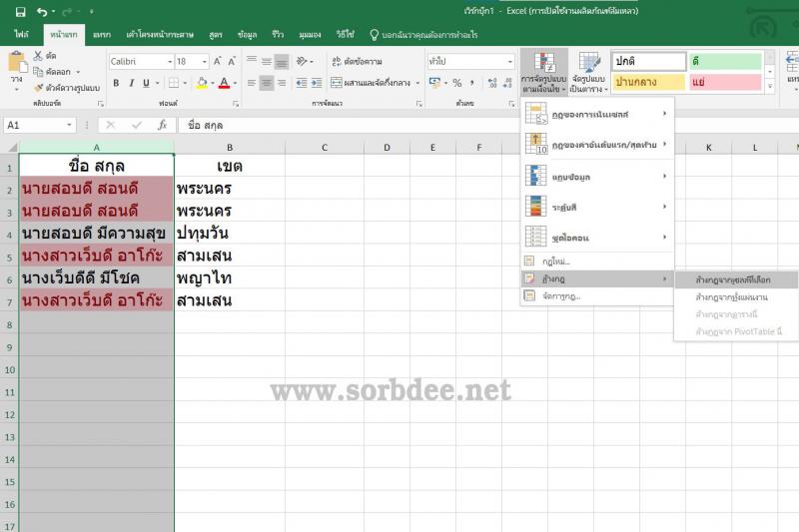Click the Decrease decimal icon
The image size is (799, 532).
point(507,83)
